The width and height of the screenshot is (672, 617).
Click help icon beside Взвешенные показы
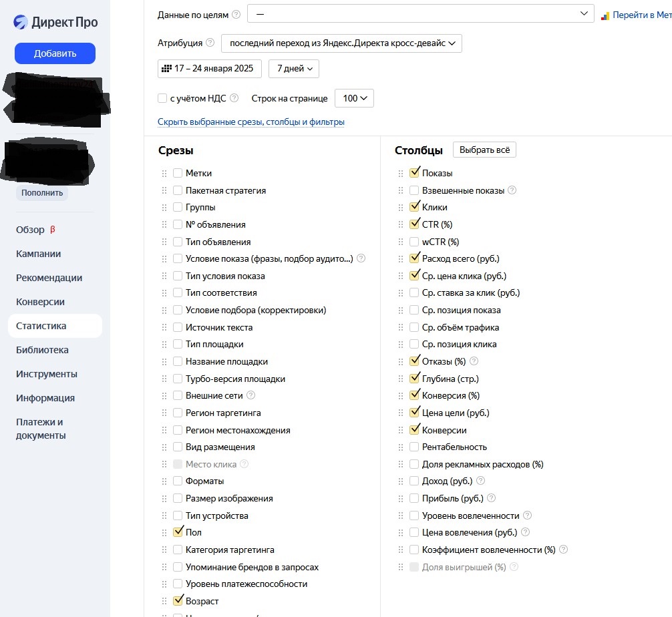pos(512,190)
